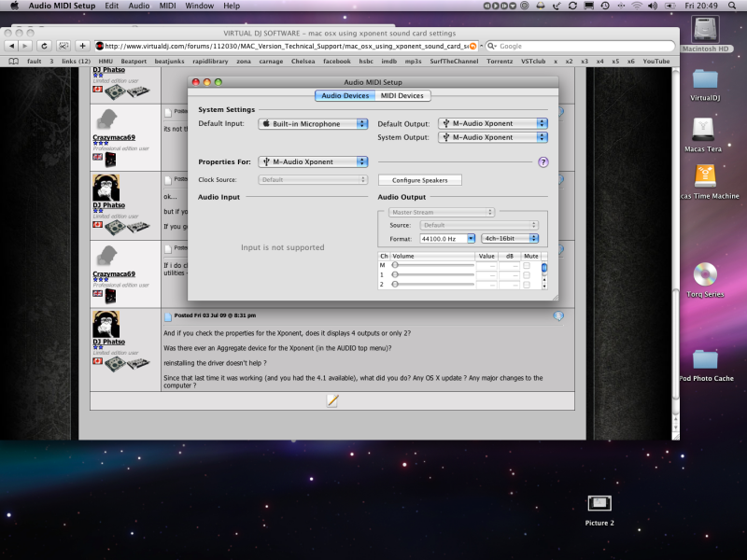Toggle Mute checkbox for master channel M
This screenshot has width=747, height=560.
tap(527, 265)
